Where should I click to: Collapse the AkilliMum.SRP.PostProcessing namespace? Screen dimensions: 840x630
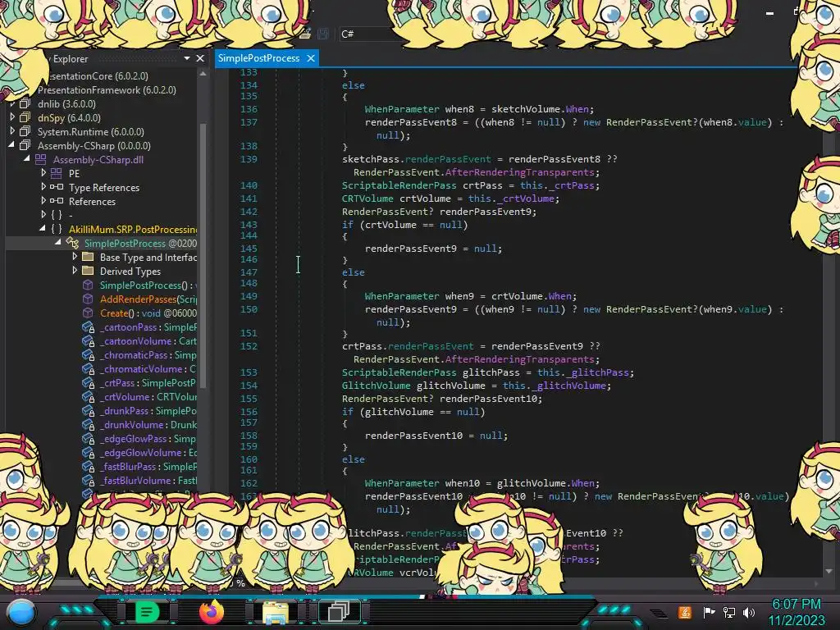pyautogui.click(x=43, y=229)
